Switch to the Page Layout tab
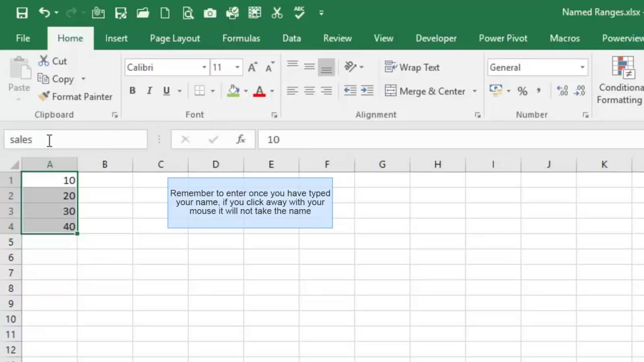Viewport: 644px width, 362px height. [175, 38]
